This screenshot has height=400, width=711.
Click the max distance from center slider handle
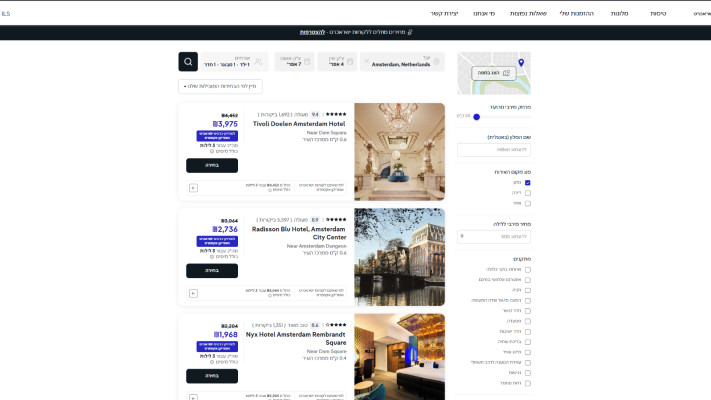pos(476,117)
